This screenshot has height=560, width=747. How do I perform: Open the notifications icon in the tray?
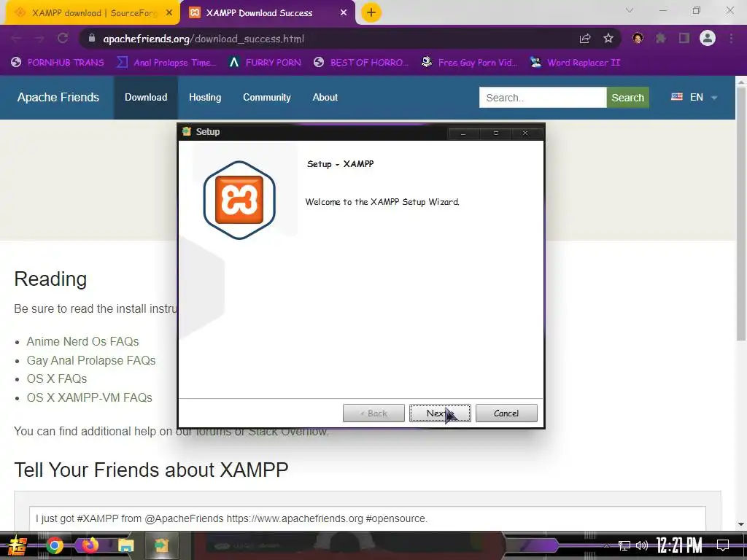point(723,545)
